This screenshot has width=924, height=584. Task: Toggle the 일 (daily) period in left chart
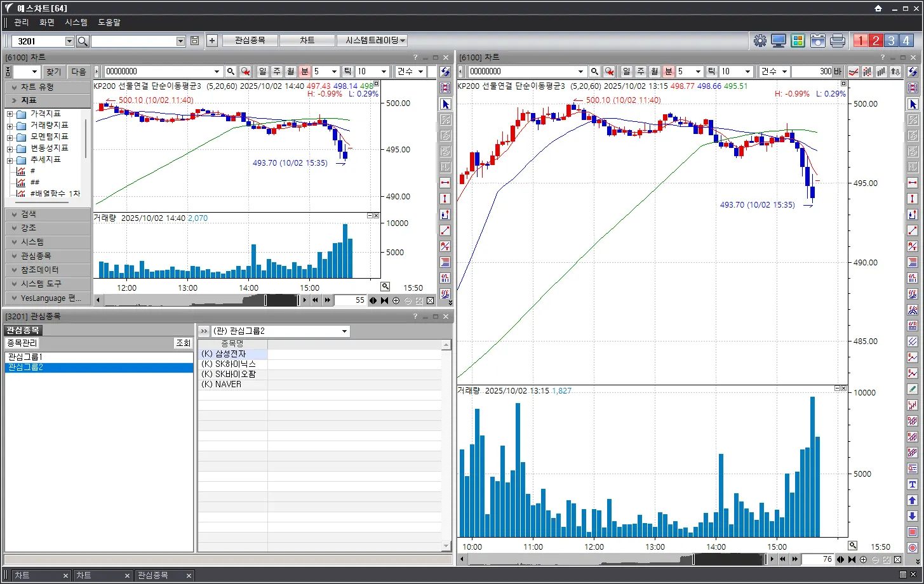tap(262, 72)
